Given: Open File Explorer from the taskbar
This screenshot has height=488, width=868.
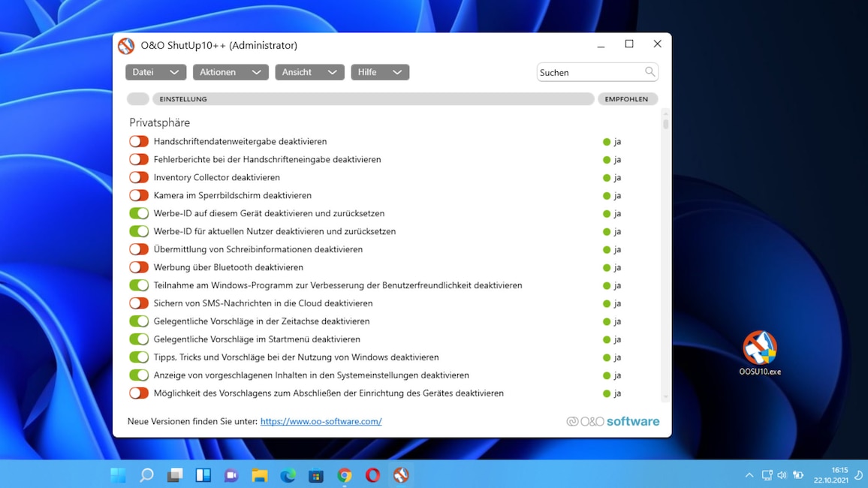Looking at the screenshot, I should tap(260, 475).
